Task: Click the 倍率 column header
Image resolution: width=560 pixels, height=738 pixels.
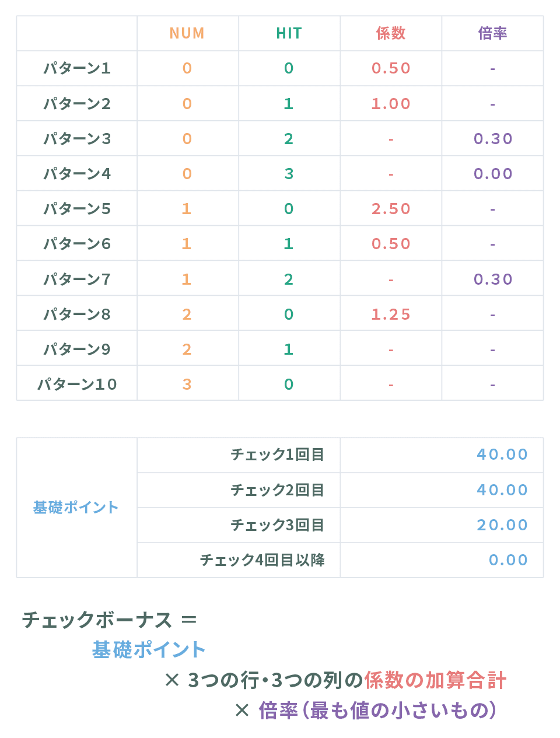Action: point(493,33)
